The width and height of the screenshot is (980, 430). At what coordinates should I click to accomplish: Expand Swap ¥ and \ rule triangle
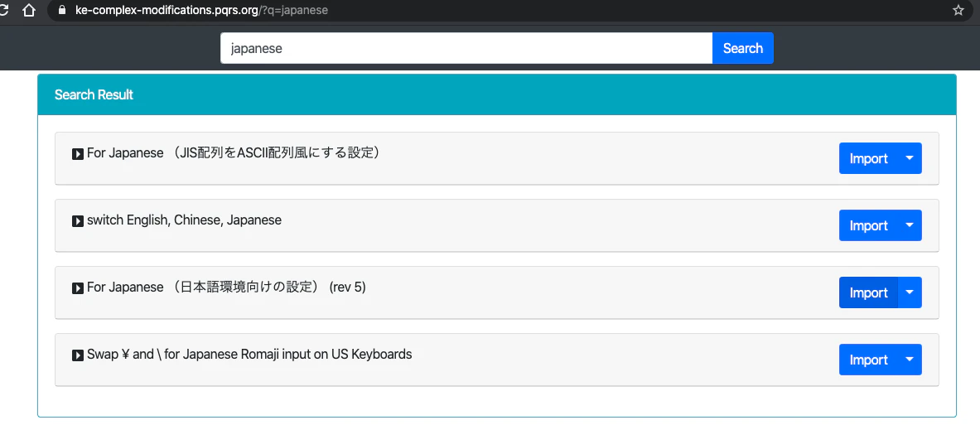[x=78, y=355]
